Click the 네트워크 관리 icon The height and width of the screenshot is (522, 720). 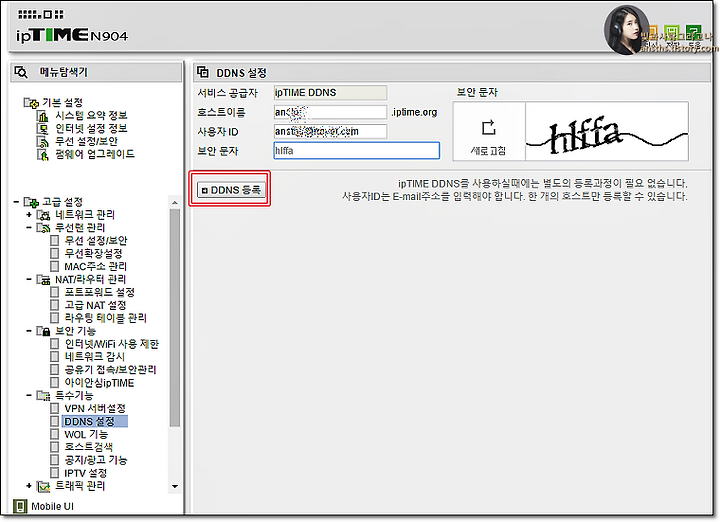(44, 215)
